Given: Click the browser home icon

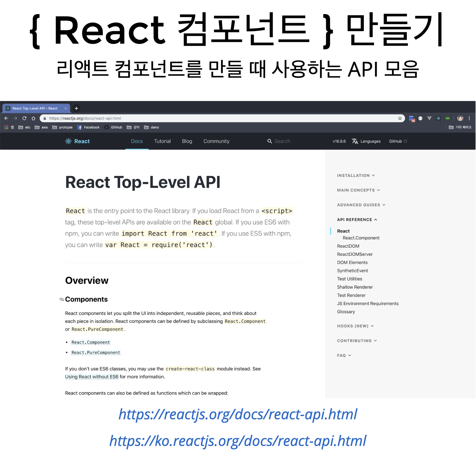Looking at the screenshot, I should [33, 118].
